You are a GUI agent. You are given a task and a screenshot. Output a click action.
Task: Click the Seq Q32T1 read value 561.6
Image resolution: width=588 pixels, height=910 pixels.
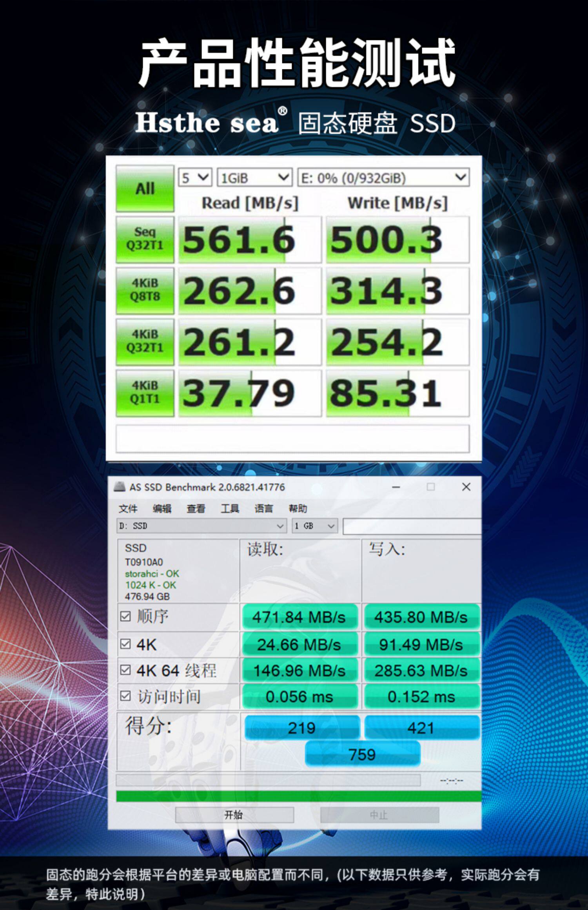coord(250,239)
